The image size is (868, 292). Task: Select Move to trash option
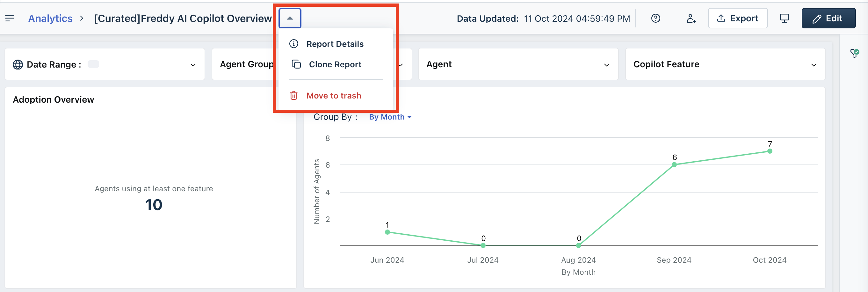click(x=334, y=95)
